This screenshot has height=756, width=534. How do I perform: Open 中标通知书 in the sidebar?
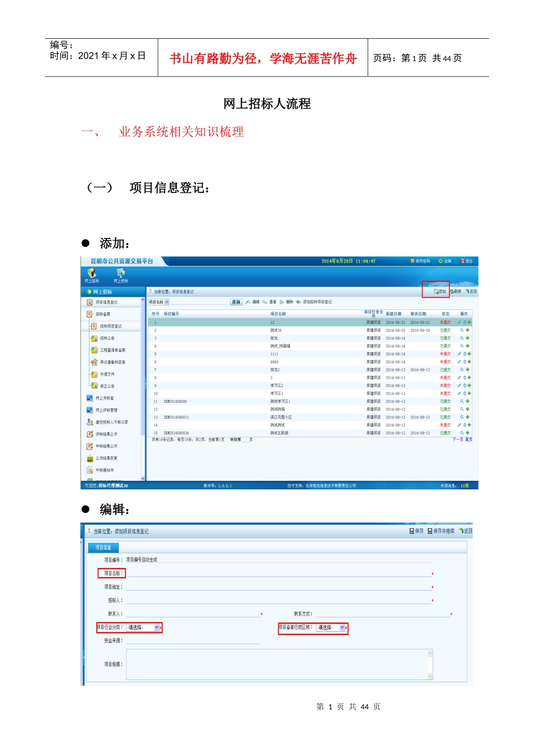(101, 470)
